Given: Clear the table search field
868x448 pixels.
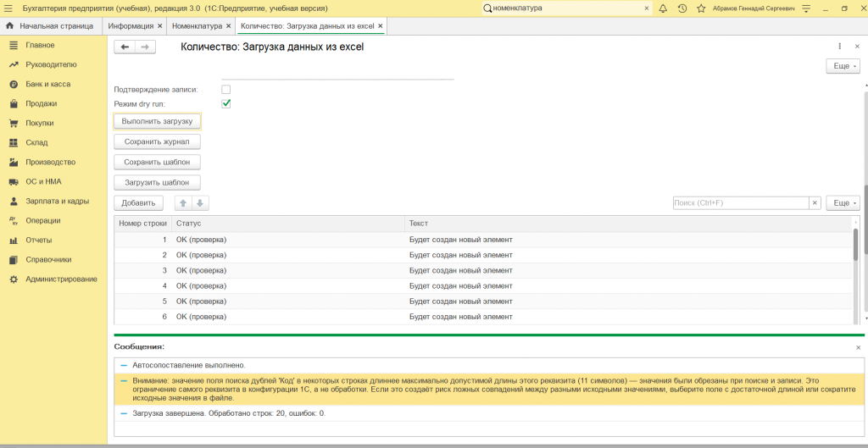Looking at the screenshot, I should point(815,203).
